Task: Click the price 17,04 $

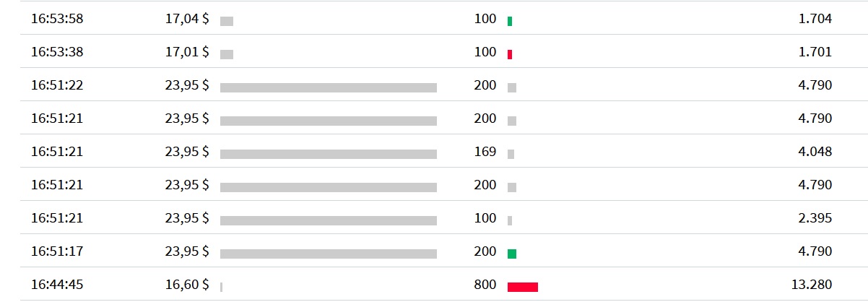Action: coord(187,19)
